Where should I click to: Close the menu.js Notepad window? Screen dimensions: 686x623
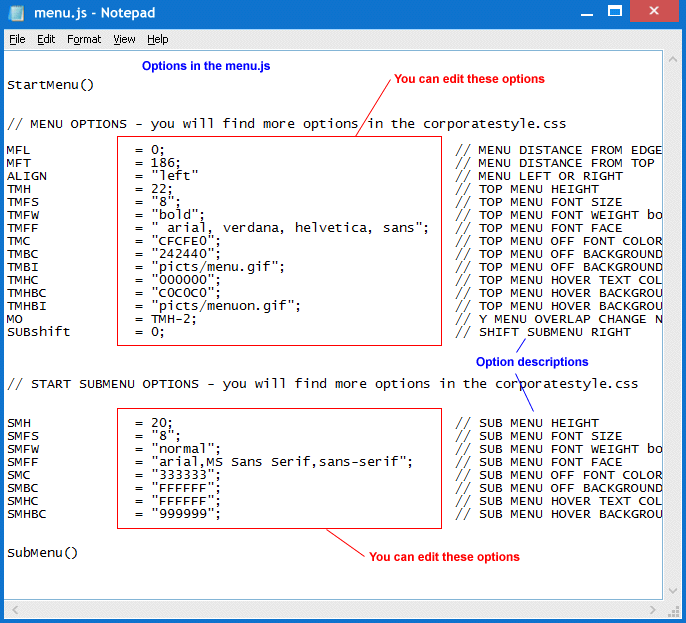pyautogui.click(x=654, y=11)
